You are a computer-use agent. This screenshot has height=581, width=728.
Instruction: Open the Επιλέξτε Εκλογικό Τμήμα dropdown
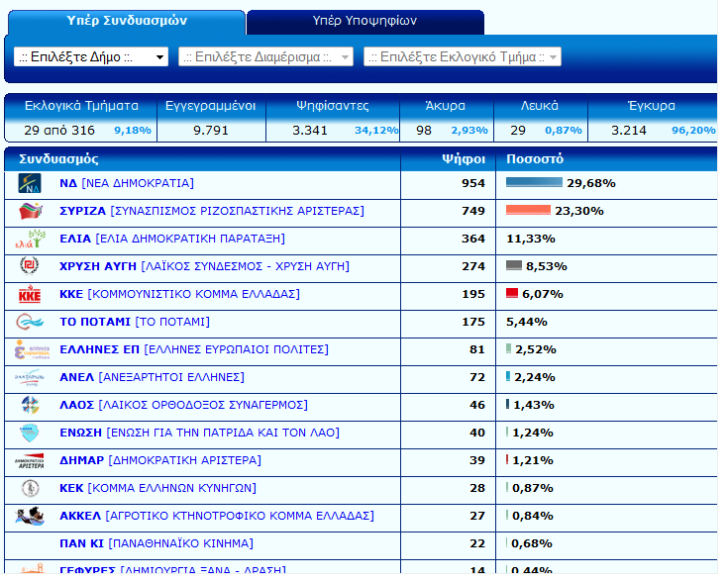point(462,57)
